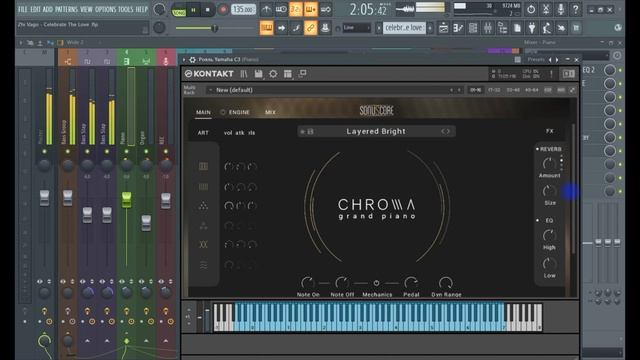Open the plugin picker plug icon
Screen dimensions: 640x360
532,28
